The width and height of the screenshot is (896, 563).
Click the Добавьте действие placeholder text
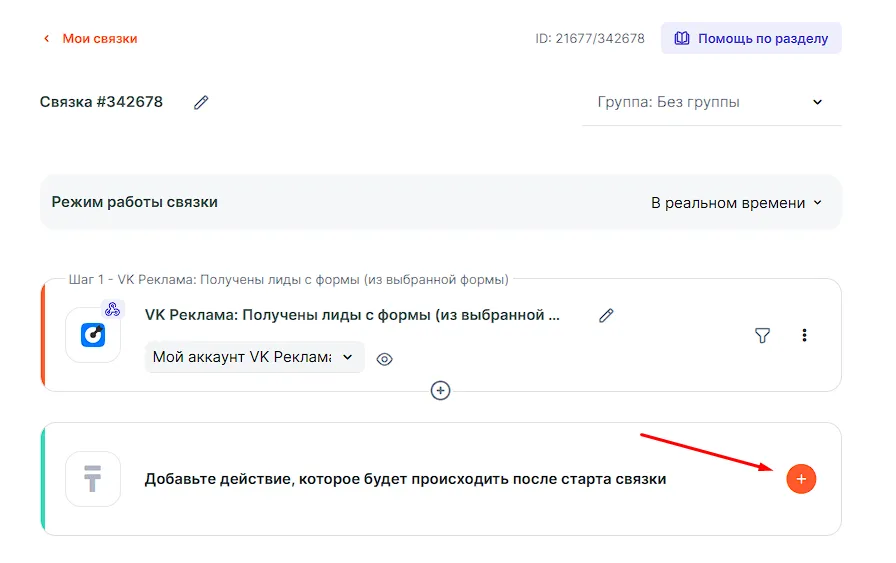[405, 479]
